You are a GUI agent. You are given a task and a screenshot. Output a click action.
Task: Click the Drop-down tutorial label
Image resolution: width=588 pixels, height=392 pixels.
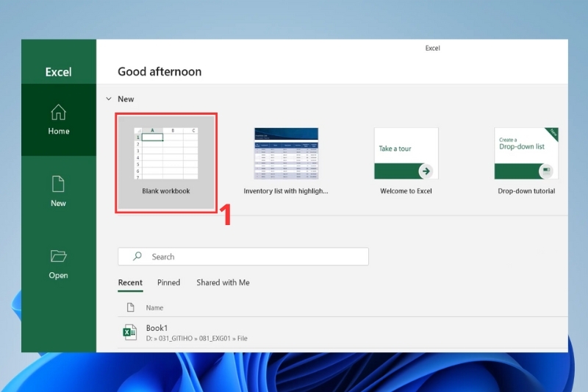tap(526, 191)
